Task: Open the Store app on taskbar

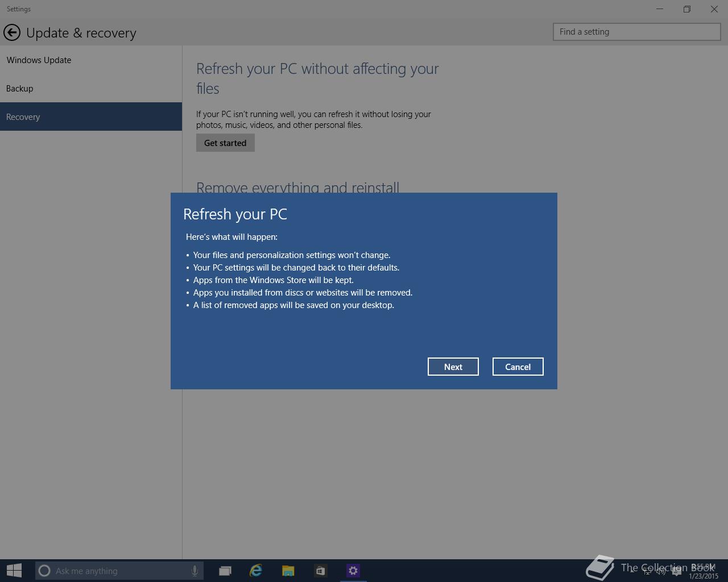Action: [320, 571]
